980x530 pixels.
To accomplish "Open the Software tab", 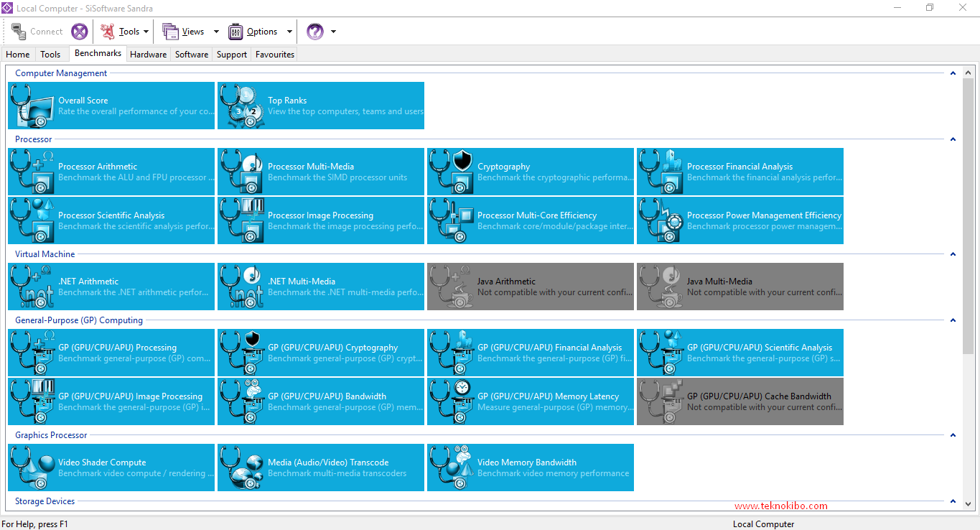I will click(192, 55).
